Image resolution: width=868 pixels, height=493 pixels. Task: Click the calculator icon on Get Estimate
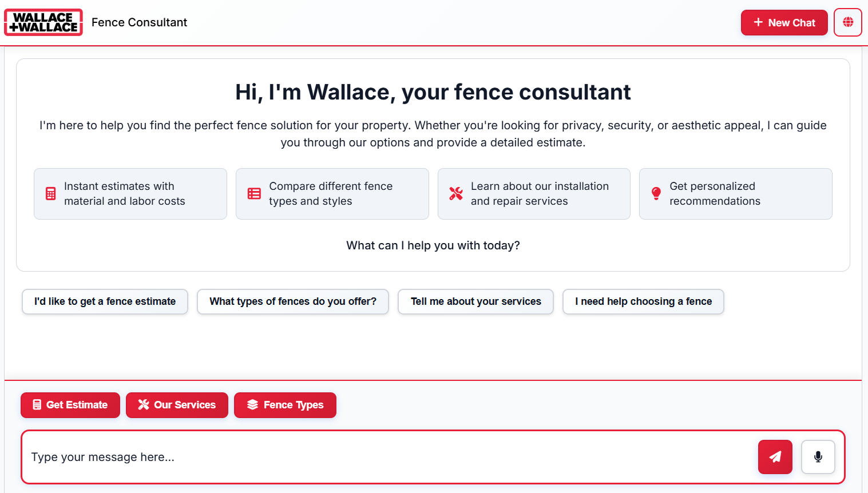click(37, 405)
